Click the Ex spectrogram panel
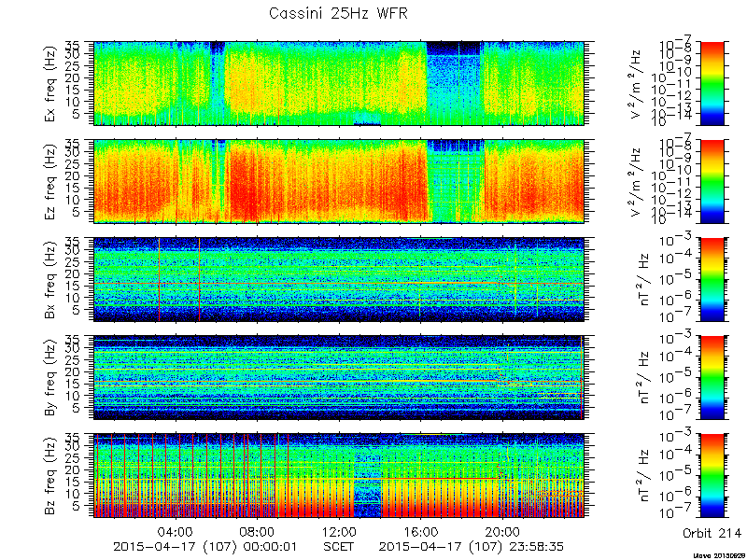Image resolution: width=747 pixels, height=560 pixels. pos(339,84)
